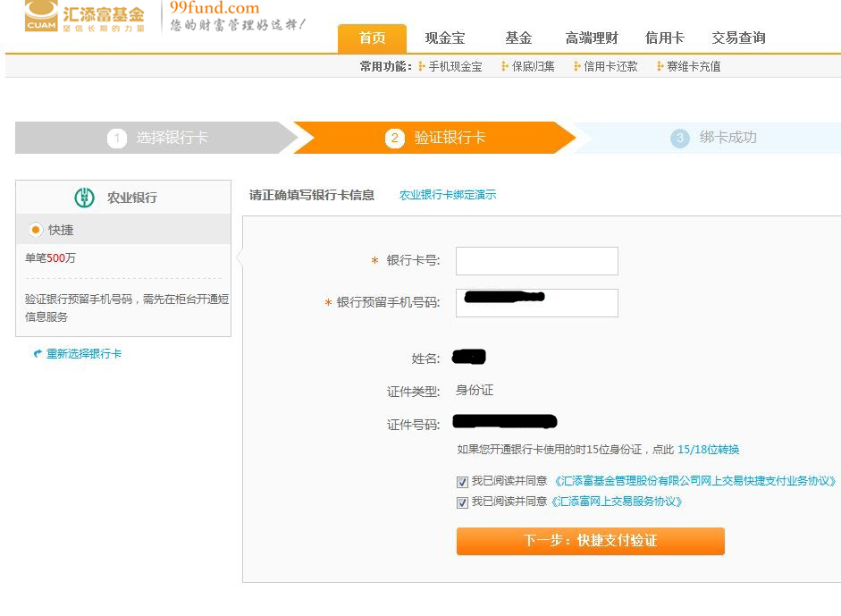Click the 银行卡号 input field
841x616 pixels.
pos(536,261)
